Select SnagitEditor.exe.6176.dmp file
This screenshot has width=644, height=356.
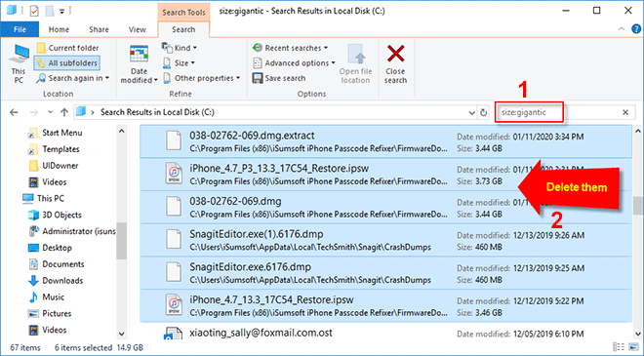pos(385,273)
